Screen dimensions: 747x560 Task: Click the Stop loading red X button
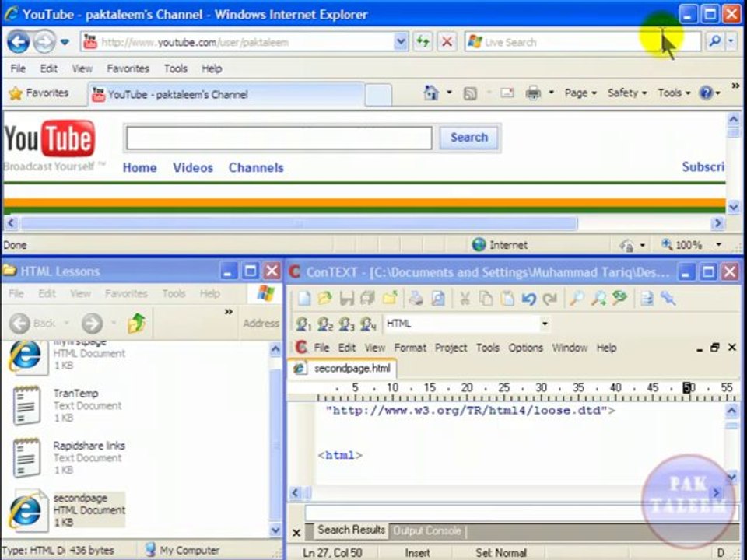[447, 42]
